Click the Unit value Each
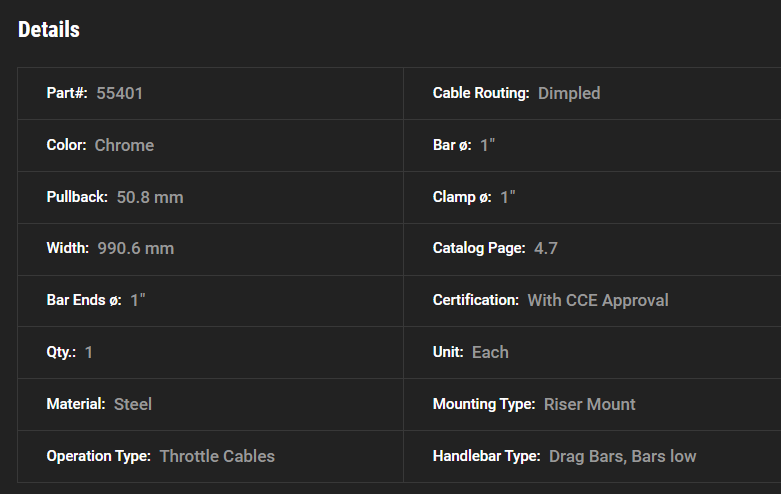Viewport: 781px width, 494px height. [x=490, y=352]
